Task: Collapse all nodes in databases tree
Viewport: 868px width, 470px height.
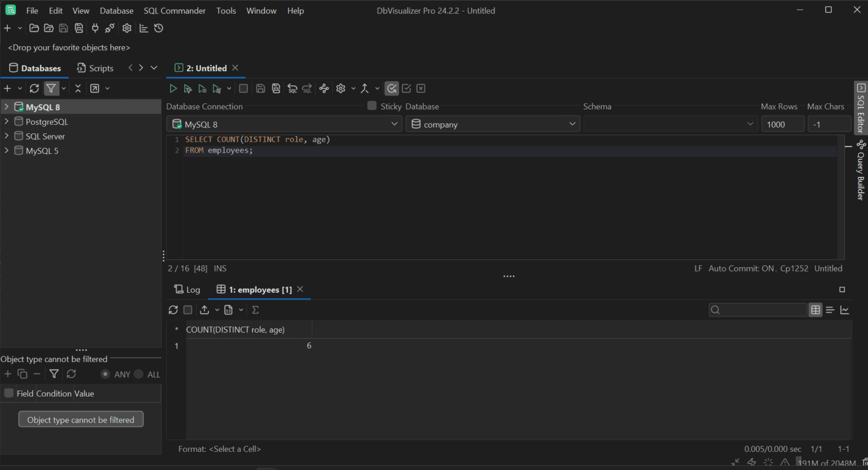Action: point(78,89)
